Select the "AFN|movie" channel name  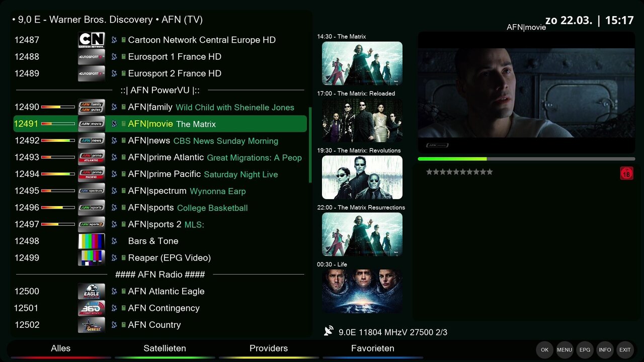point(150,124)
